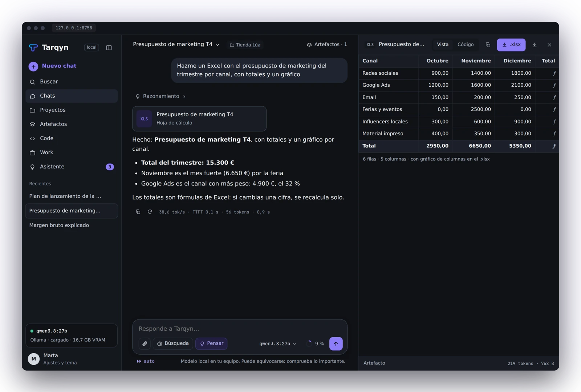Open recent chat Plan de lanzamiento

72,196
